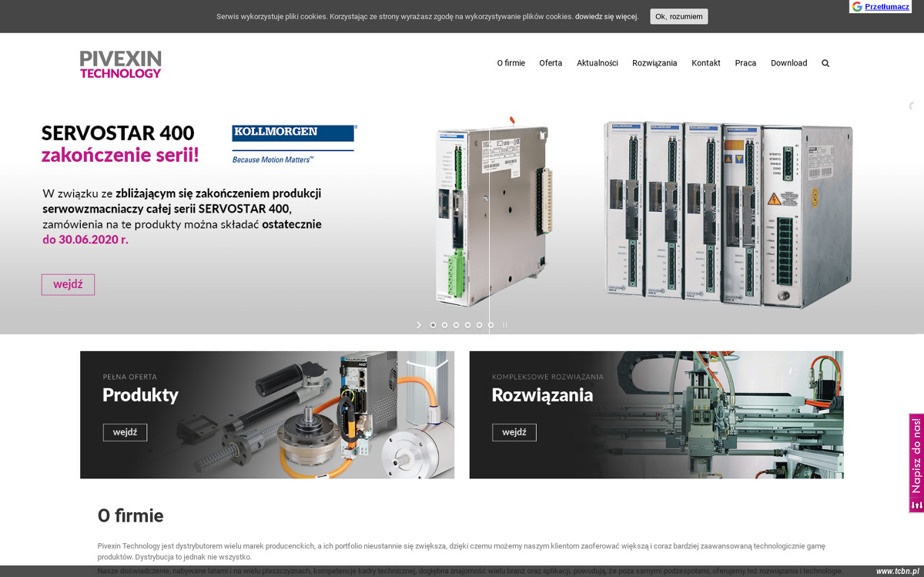Advance slider with the next arrow

[419, 325]
